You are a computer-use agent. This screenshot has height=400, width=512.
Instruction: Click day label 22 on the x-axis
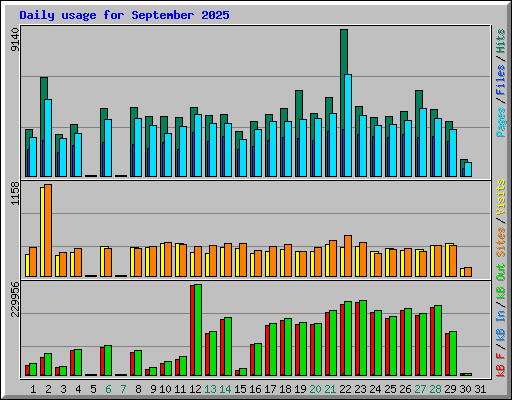pyautogui.click(x=345, y=389)
